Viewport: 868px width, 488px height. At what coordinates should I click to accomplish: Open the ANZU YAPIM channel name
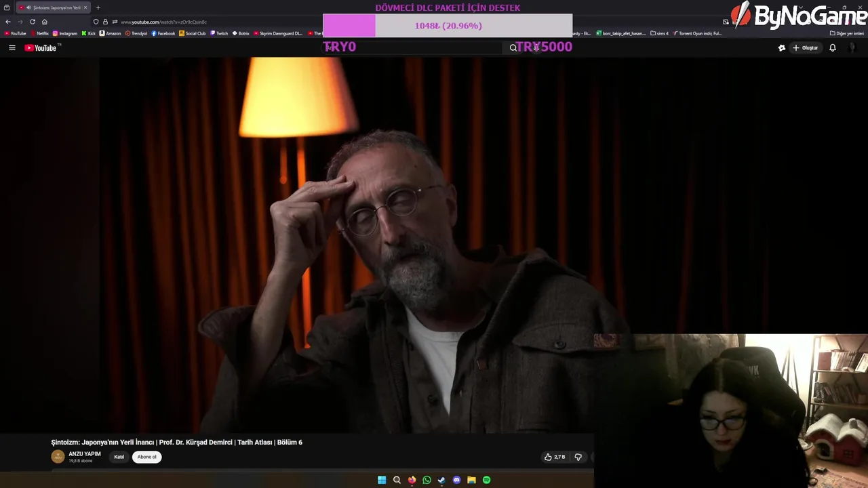[85, 454]
